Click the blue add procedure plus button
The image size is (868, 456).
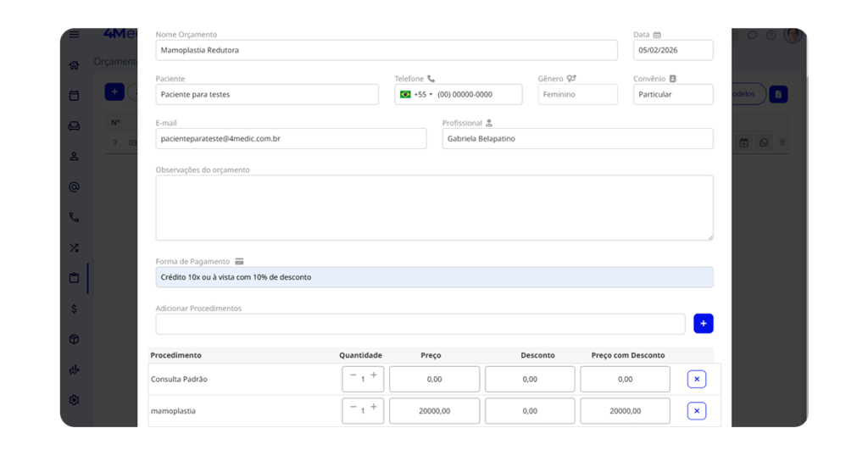coord(703,324)
